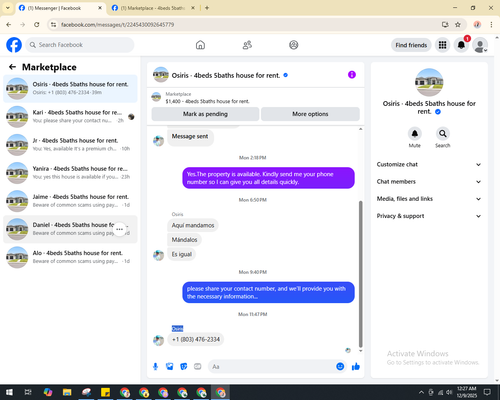Reload the browser page
Viewport: 500px width, 400px height.
click(37, 25)
